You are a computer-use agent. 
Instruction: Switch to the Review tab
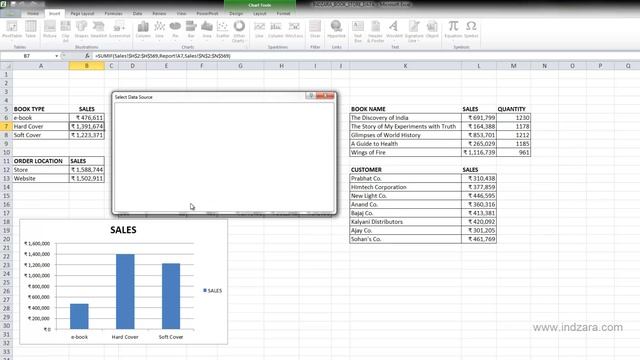pyautogui.click(x=159, y=13)
